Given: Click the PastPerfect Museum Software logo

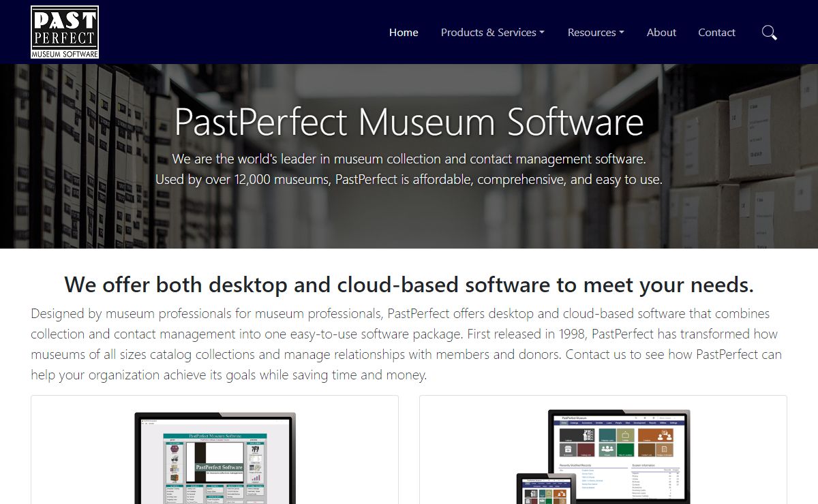Looking at the screenshot, I should point(65,32).
